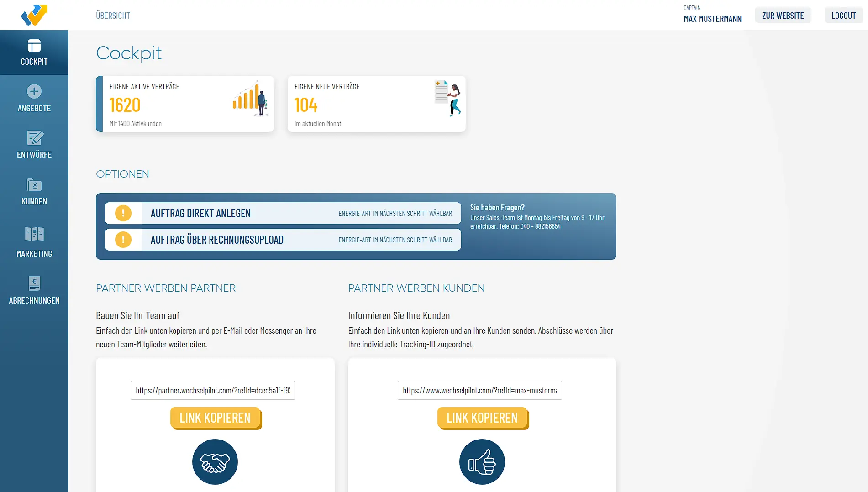Click the Wechselpilot logo in the header

click(34, 15)
